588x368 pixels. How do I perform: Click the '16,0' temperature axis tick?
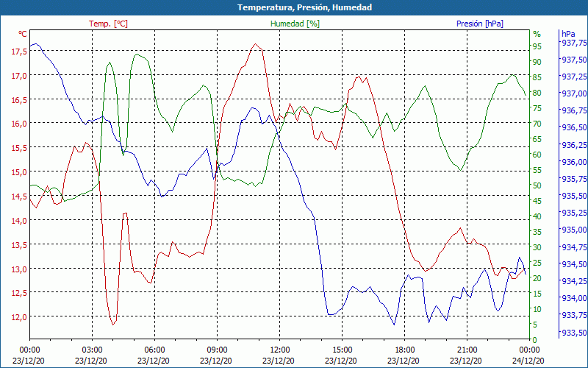pyautogui.click(x=19, y=124)
